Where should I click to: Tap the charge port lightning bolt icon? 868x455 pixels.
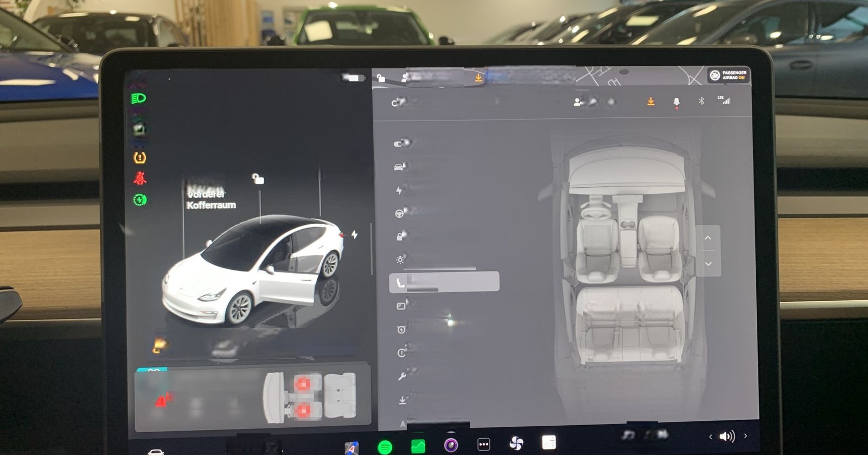[354, 235]
